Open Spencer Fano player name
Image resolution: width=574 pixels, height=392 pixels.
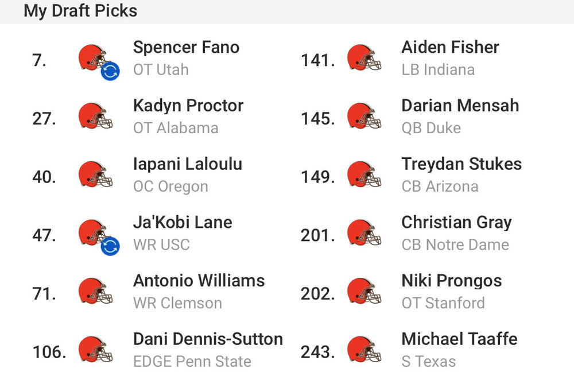186,47
